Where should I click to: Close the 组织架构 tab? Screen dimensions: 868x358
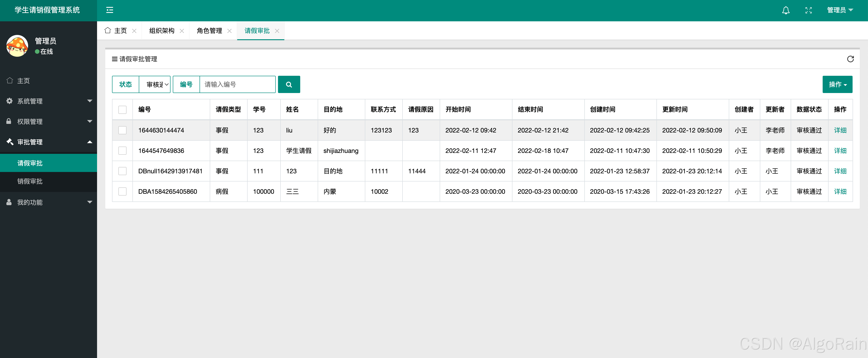(182, 31)
